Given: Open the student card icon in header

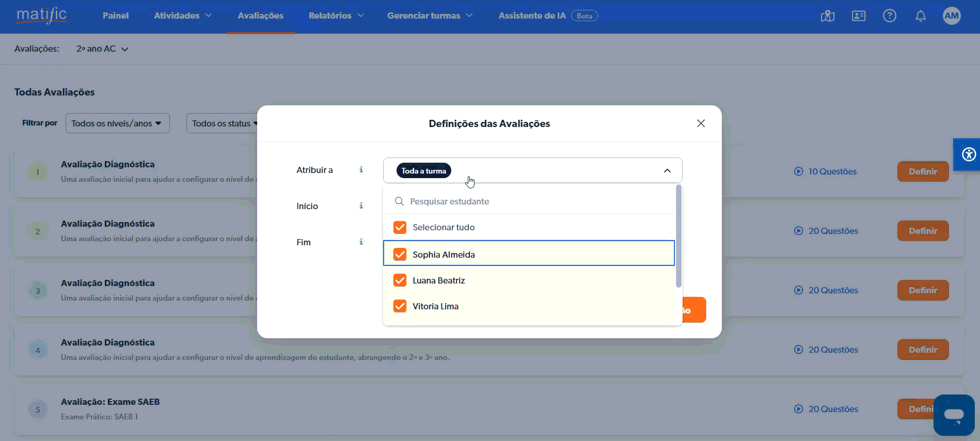Looking at the screenshot, I should pos(858,16).
